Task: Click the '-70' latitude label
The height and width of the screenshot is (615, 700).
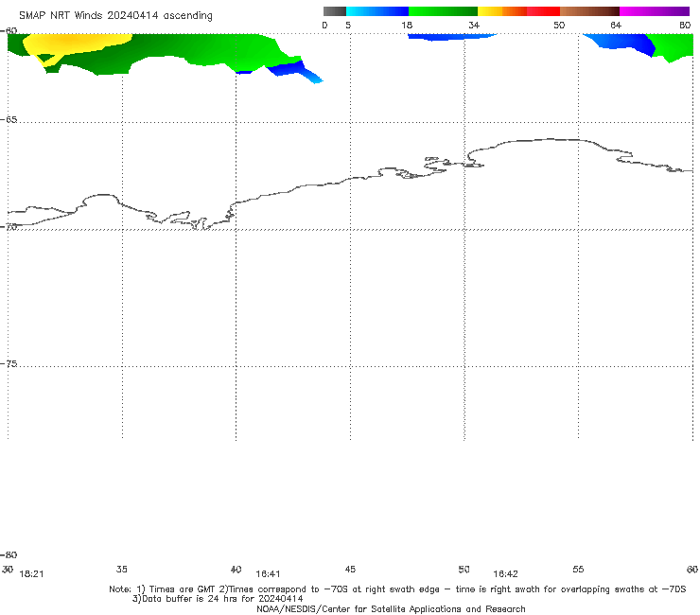Action: click(9, 227)
